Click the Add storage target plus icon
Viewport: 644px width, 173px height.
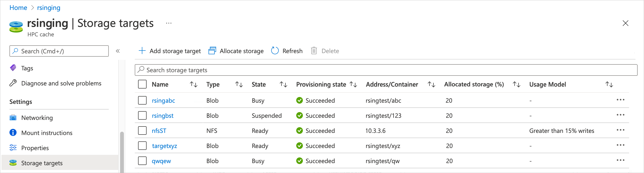(142, 51)
